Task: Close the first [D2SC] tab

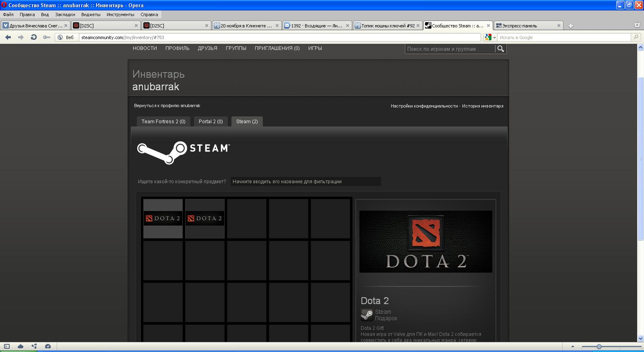Action: pos(136,25)
